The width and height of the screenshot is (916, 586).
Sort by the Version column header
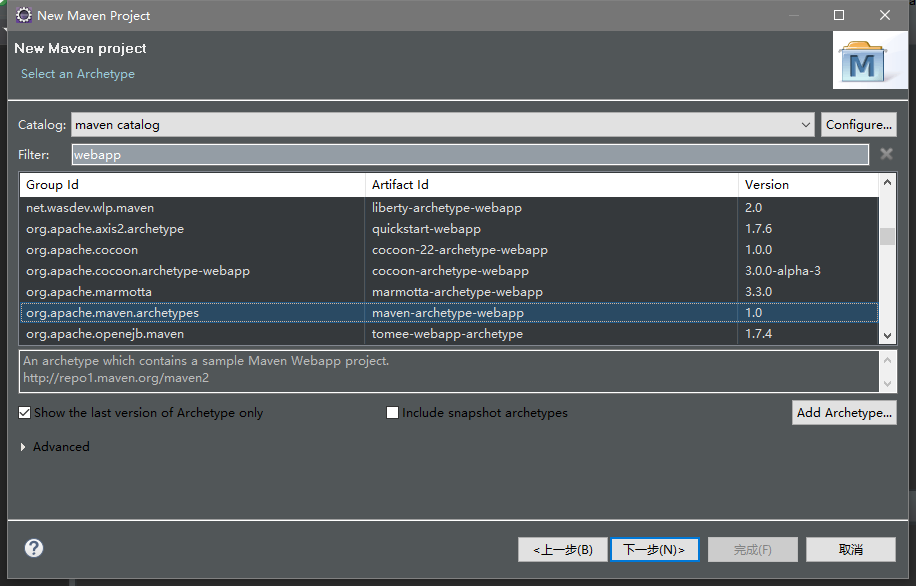coord(809,185)
